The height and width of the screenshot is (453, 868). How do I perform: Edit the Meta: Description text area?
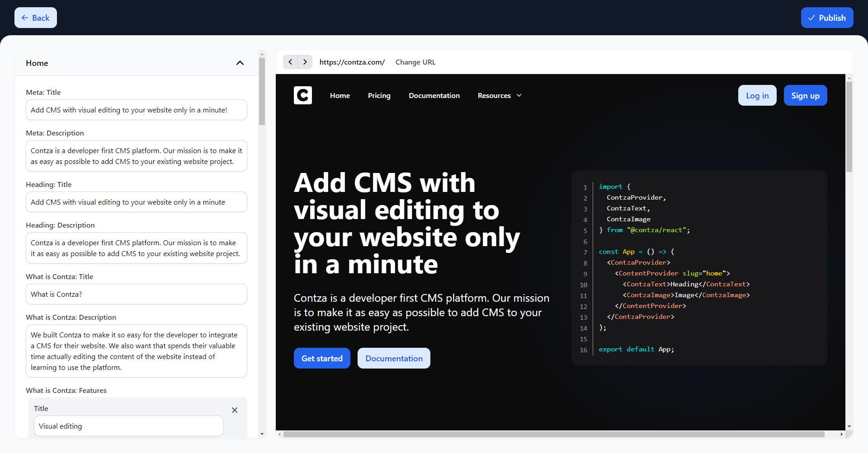(x=137, y=156)
